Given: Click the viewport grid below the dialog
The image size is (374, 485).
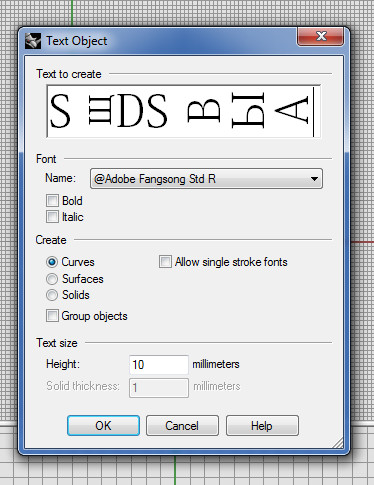Looking at the screenshot, I should [x=187, y=470].
